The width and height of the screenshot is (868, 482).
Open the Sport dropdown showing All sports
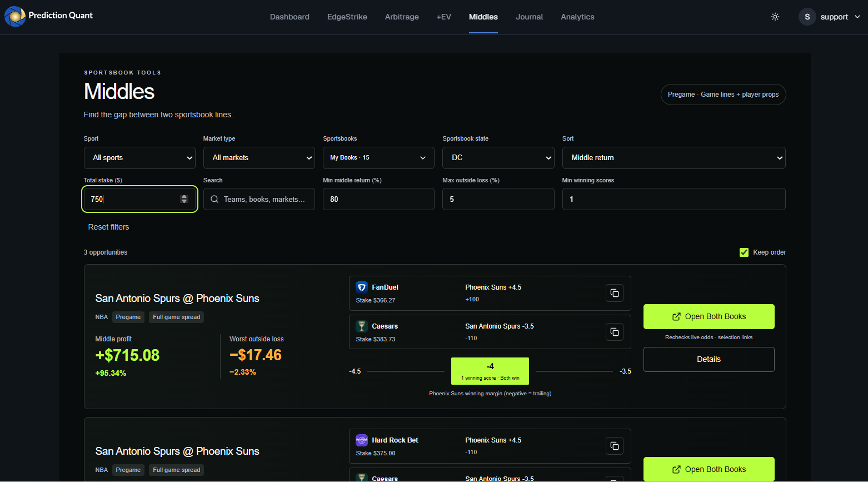[139, 158]
